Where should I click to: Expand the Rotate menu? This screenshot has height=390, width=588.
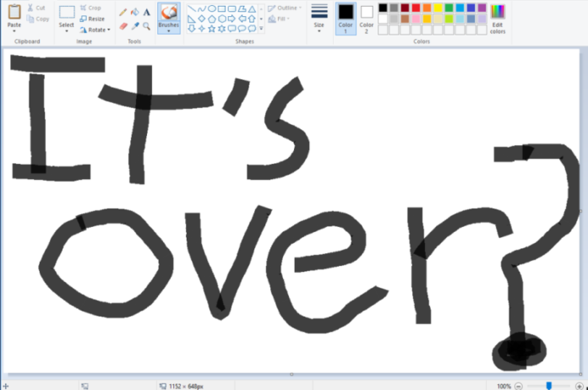point(95,30)
